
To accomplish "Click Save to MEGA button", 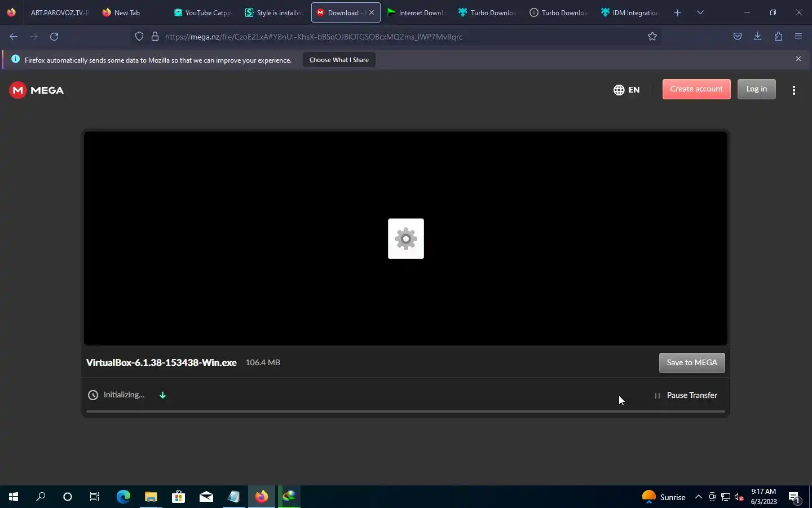I will pos(692,363).
